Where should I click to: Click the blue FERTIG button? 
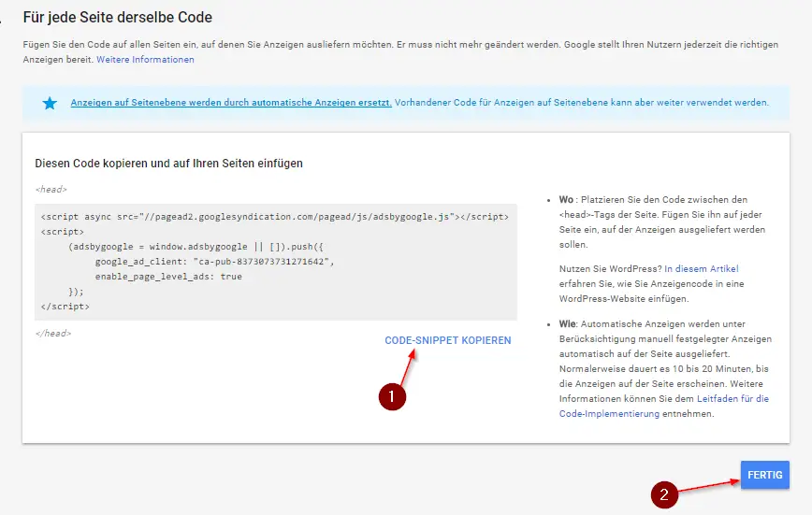(x=765, y=475)
